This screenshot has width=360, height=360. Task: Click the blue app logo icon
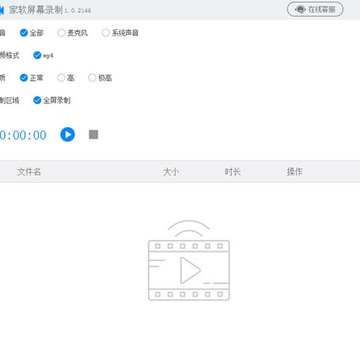(x=2, y=10)
